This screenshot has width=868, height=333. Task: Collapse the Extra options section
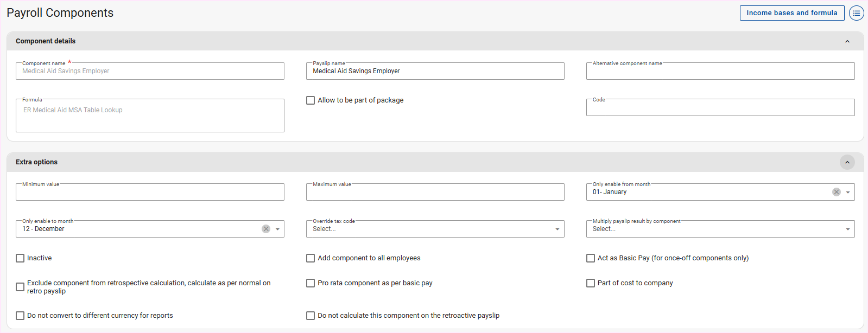tap(847, 162)
